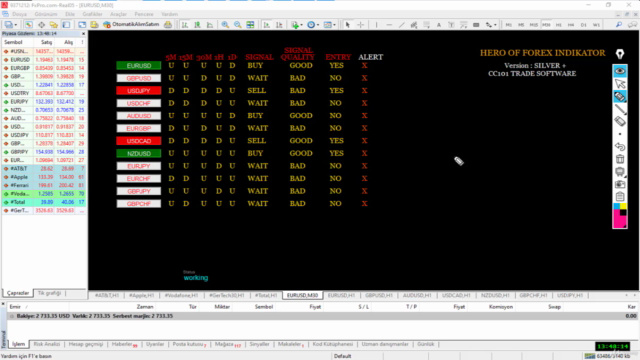Open indicators list dropdown with green plus
This screenshot has width=640, height=360.
tap(296, 25)
